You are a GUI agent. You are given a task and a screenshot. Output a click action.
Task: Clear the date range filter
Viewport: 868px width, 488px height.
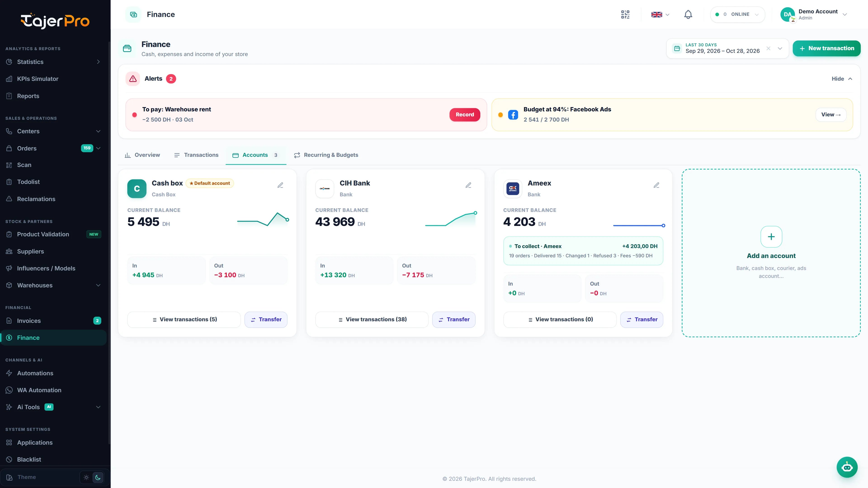768,49
